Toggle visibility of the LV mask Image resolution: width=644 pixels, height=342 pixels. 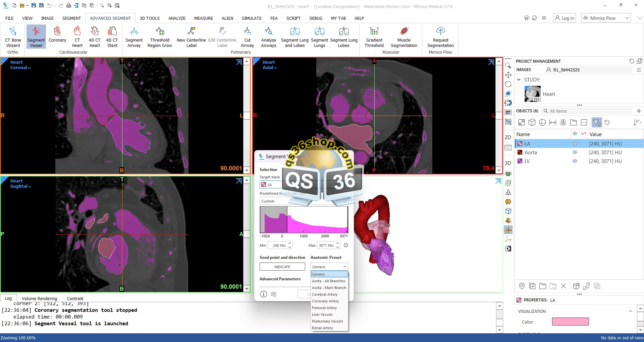tap(575, 161)
